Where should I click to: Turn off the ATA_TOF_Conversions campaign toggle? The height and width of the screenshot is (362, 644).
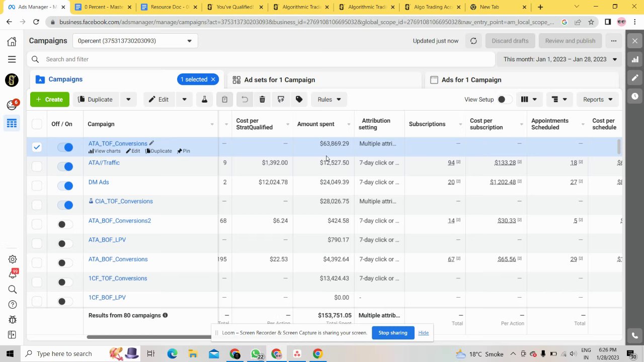pyautogui.click(x=65, y=147)
